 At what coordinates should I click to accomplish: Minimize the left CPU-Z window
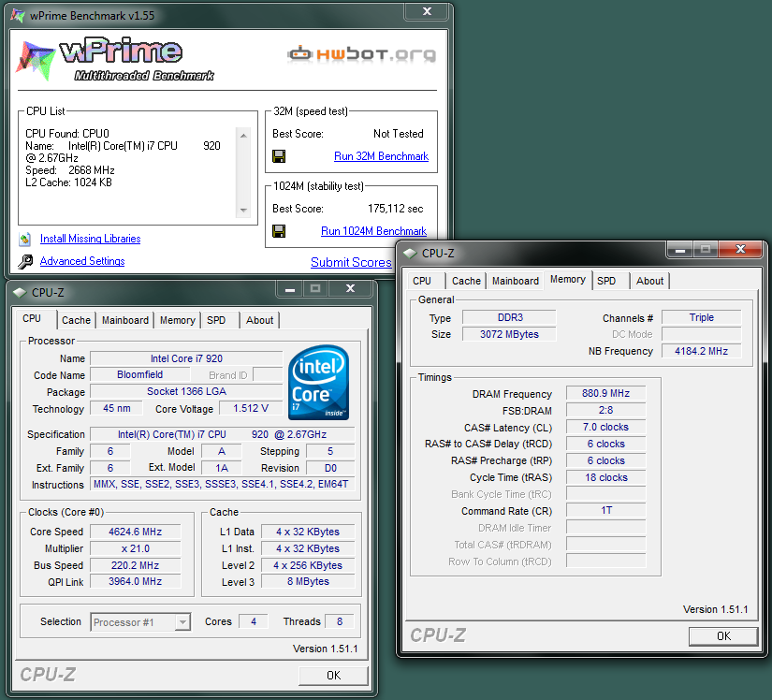tap(290, 289)
